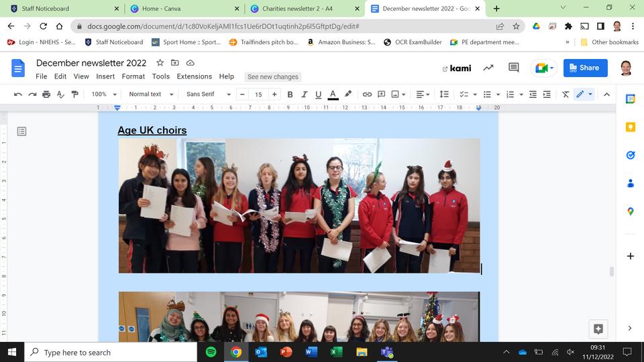Open the Google Docs home
Viewport: 644px width, 362px height.
click(x=18, y=68)
